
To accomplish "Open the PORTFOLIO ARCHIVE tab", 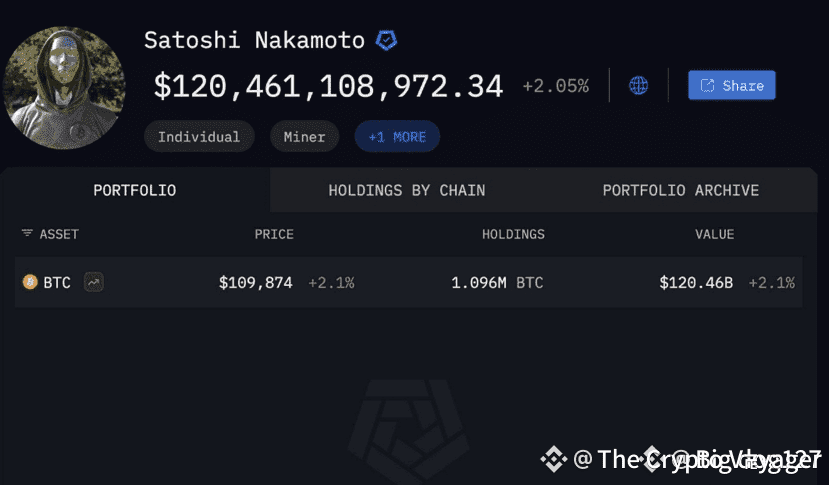I will [680, 190].
